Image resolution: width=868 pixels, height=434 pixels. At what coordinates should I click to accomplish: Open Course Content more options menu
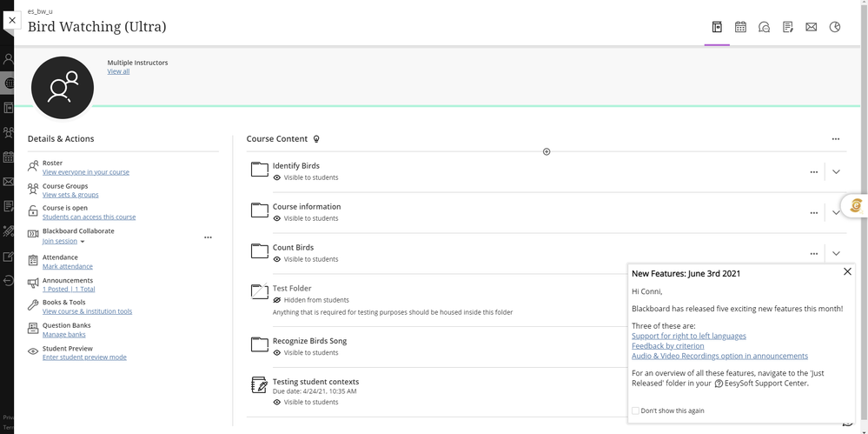click(835, 139)
